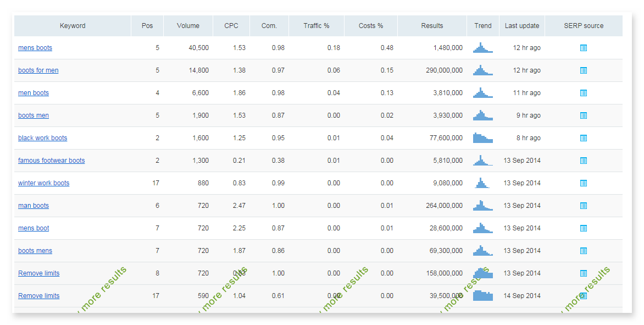Sort results by the Keyword column header
644x325 pixels.
pyautogui.click(x=72, y=25)
